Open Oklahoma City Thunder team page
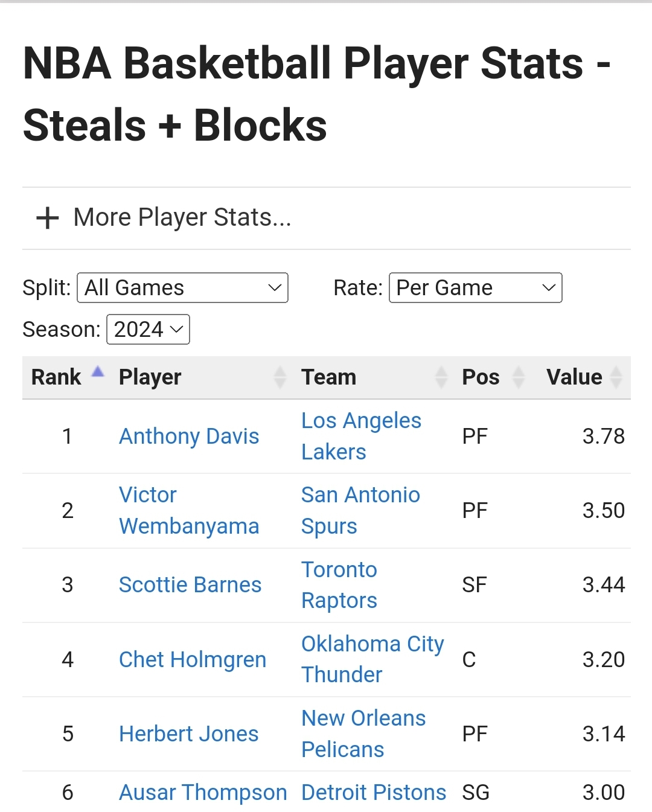This screenshot has width=652, height=812. pyautogui.click(x=372, y=659)
